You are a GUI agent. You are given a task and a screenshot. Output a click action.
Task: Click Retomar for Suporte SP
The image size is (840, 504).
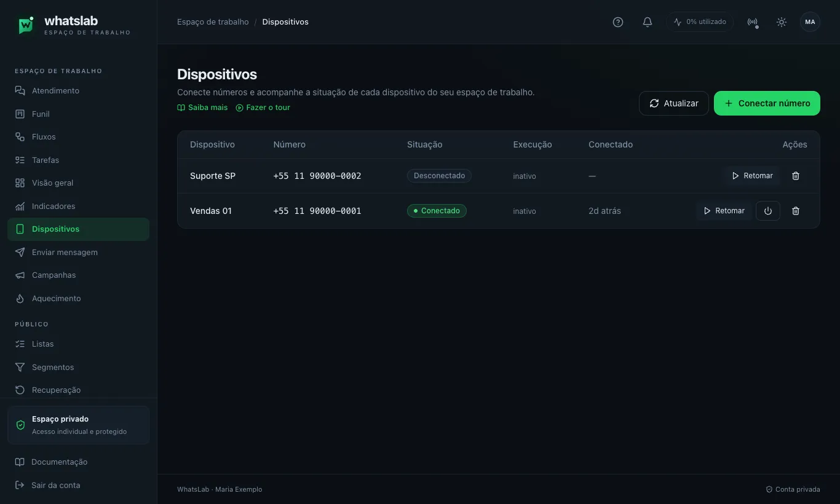pos(752,176)
